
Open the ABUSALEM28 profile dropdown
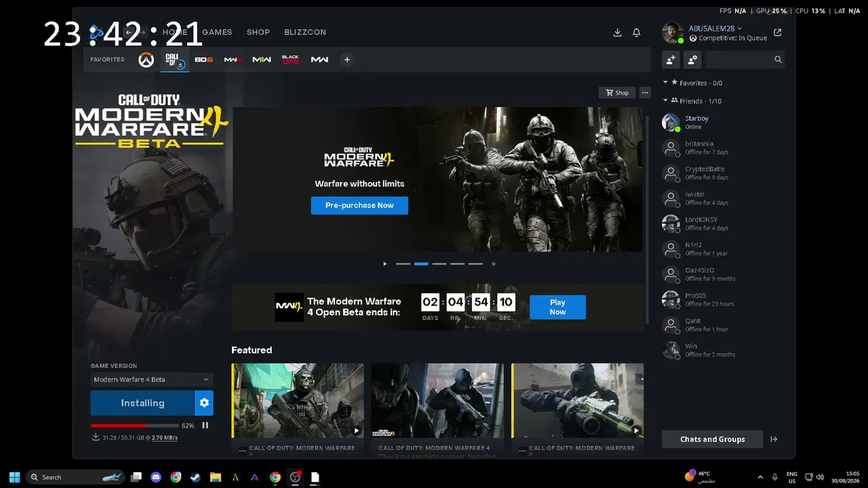point(715,28)
